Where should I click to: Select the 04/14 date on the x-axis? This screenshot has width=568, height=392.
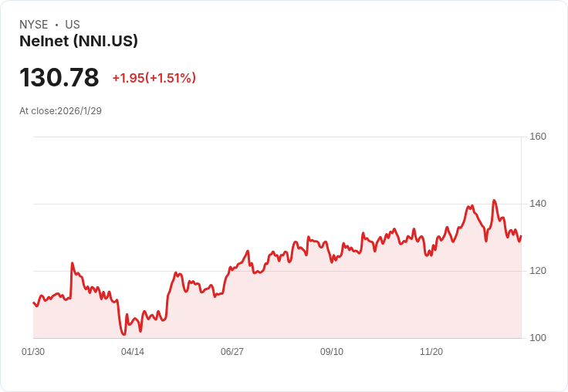(x=133, y=352)
